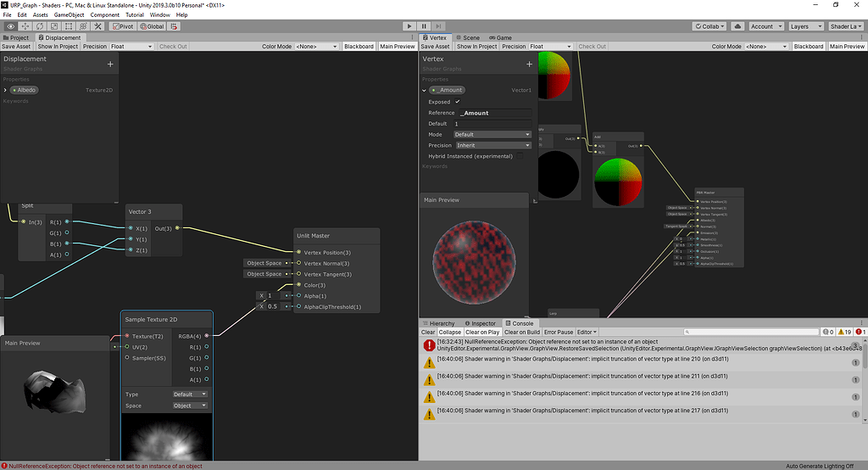The image size is (868, 470).
Task: Click Save Asset in Displacement graph
Action: pyautogui.click(x=17, y=47)
